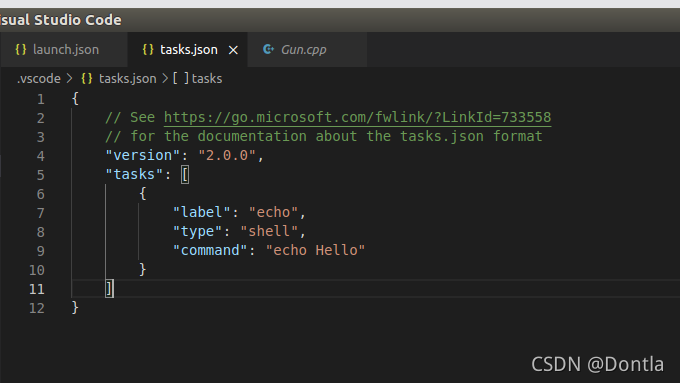Click the closing brace on line 10
Viewport: 680px width, 383px height.
click(143, 269)
